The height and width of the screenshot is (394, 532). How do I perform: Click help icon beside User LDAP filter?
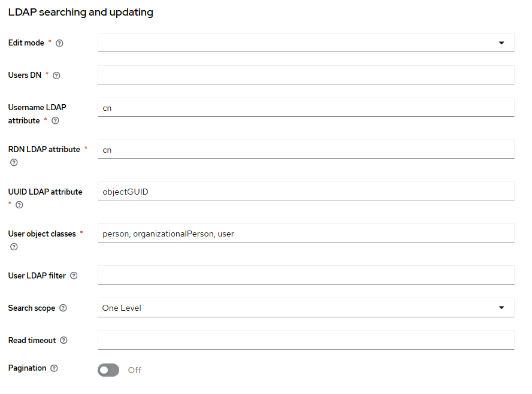[x=74, y=276]
